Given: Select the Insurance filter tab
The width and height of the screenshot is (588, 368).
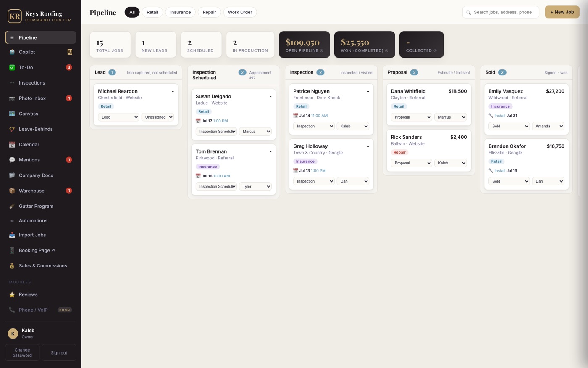Looking at the screenshot, I should point(180,12).
